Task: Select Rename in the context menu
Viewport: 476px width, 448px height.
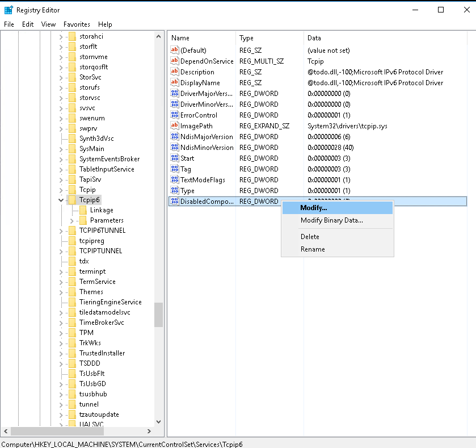Action: click(x=313, y=249)
